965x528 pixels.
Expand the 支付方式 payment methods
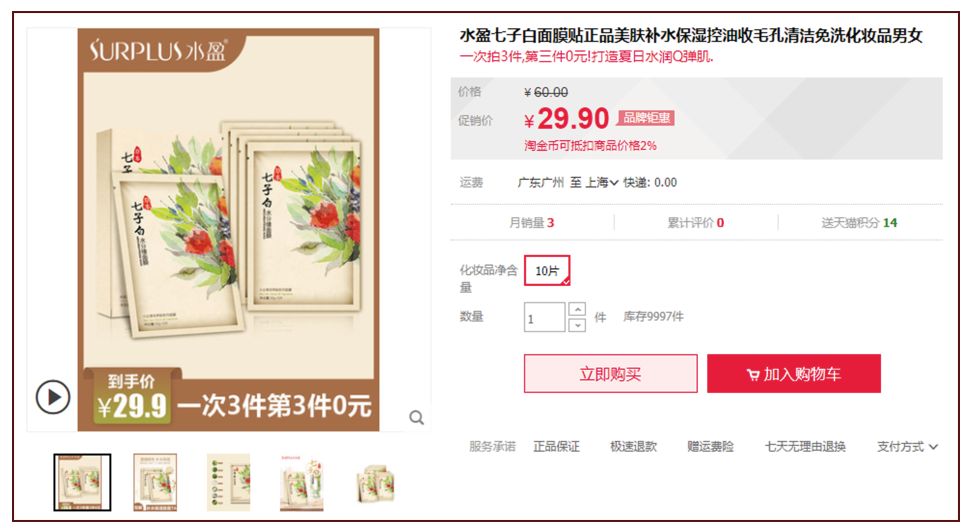point(907,447)
